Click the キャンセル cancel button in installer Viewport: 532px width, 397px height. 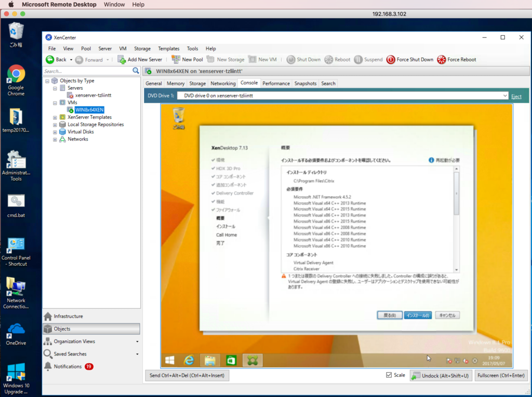[447, 316]
